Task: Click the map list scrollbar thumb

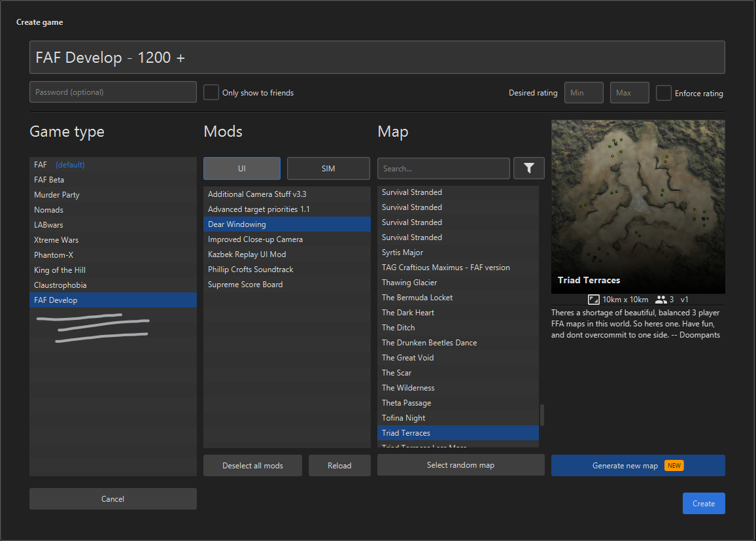Action: [x=542, y=415]
